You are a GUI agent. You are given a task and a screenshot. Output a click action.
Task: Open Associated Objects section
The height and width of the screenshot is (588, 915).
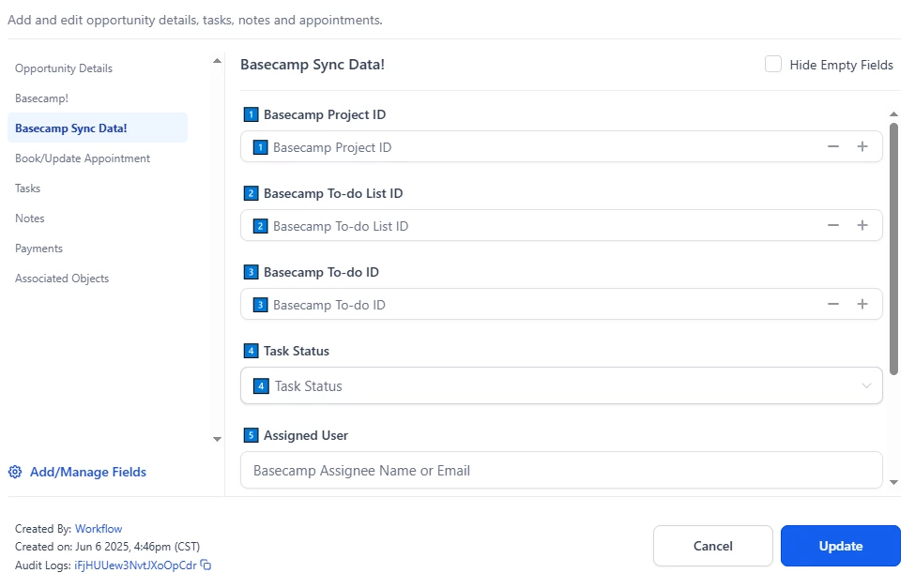click(62, 279)
